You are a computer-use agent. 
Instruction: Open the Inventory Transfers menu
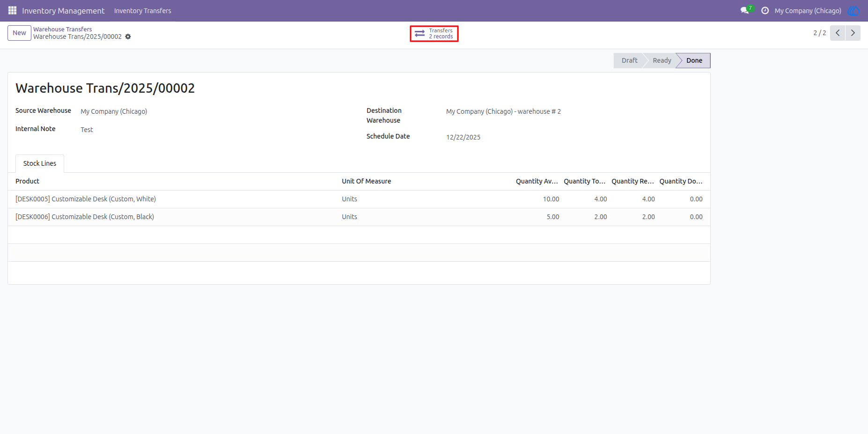pyautogui.click(x=143, y=10)
